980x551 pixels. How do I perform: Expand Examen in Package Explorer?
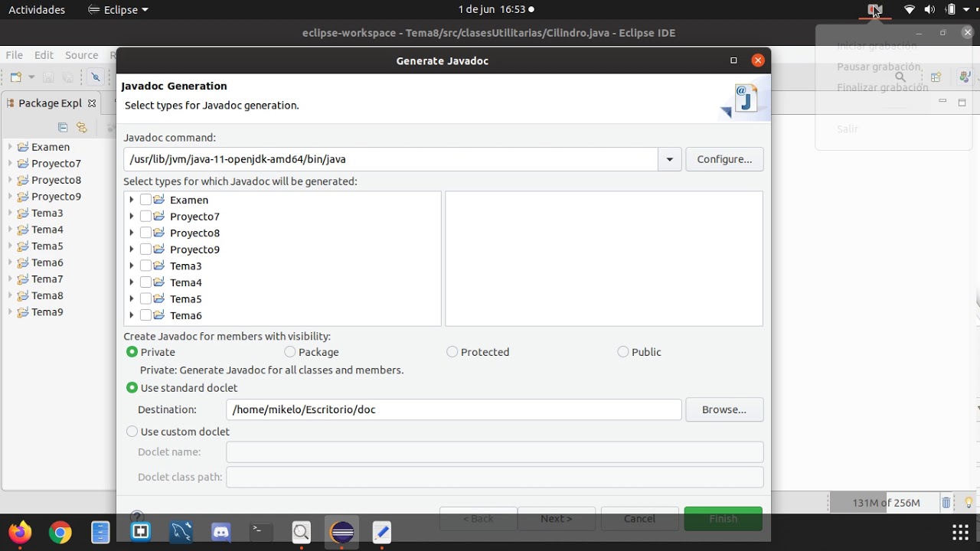pos(10,147)
